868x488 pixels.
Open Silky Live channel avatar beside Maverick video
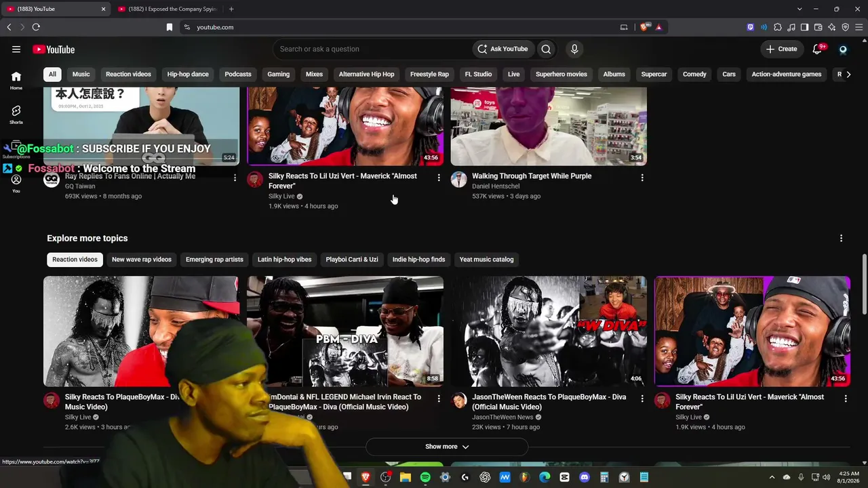pos(255,179)
